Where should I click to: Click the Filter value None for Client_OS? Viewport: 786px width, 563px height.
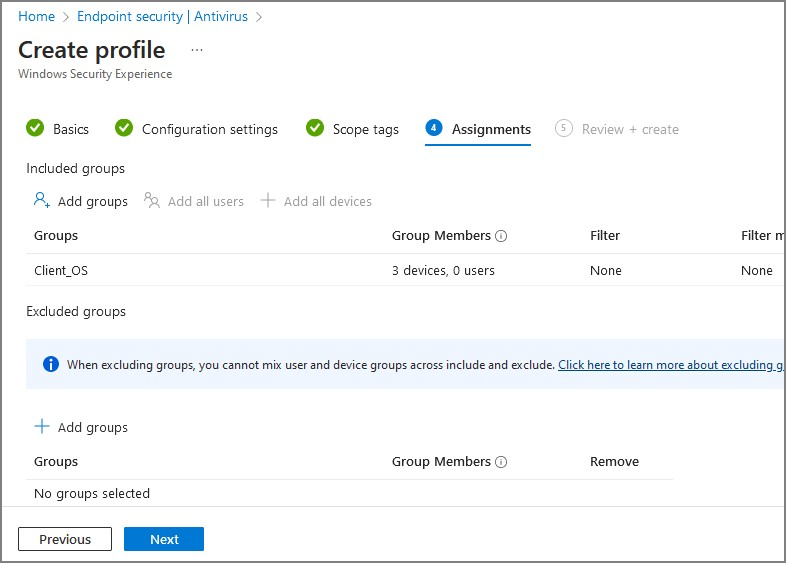click(606, 271)
